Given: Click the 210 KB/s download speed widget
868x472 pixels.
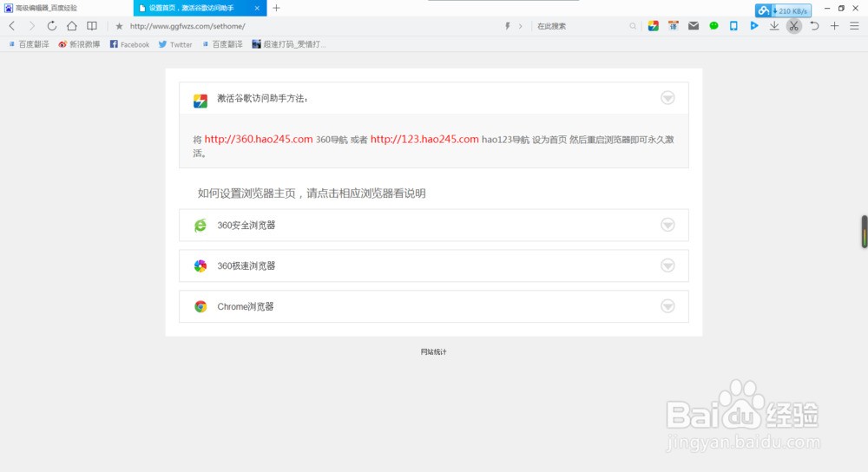Looking at the screenshot, I should (783, 10).
